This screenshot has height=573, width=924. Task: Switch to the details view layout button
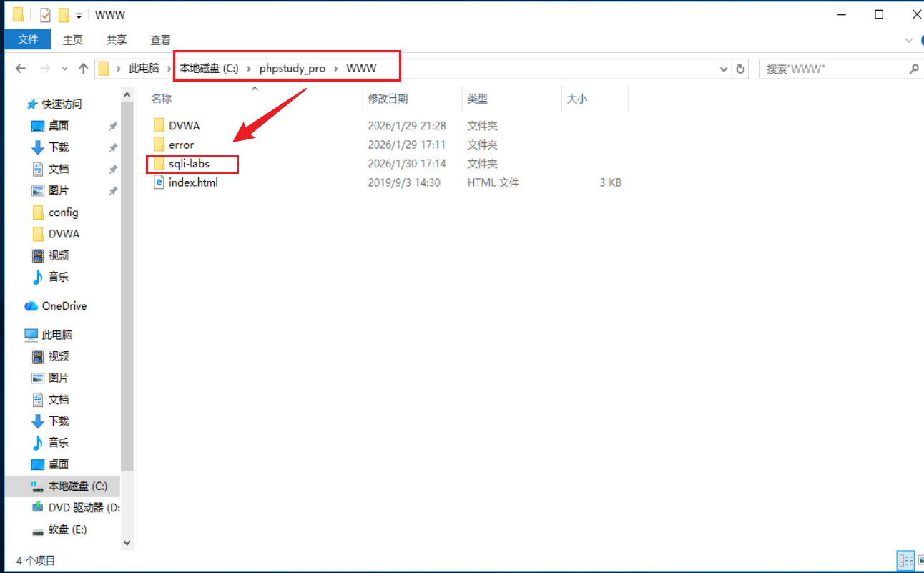point(905,560)
